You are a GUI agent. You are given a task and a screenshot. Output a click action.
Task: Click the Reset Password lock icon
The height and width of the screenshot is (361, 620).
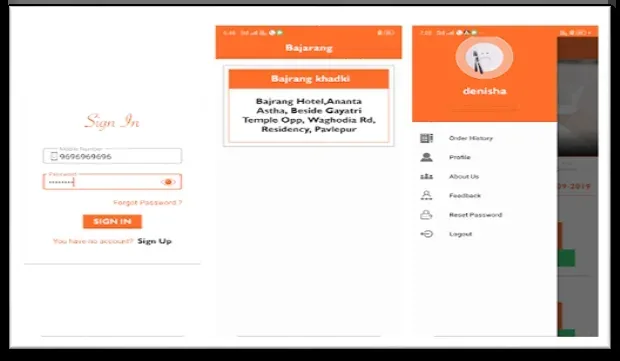click(426, 215)
